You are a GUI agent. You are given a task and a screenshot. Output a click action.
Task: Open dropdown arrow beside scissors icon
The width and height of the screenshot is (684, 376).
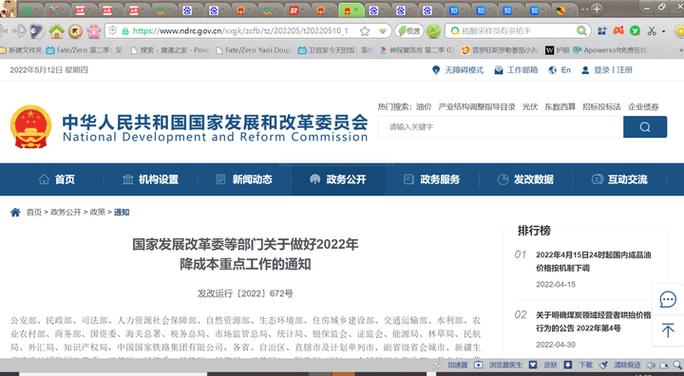[663, 31]
